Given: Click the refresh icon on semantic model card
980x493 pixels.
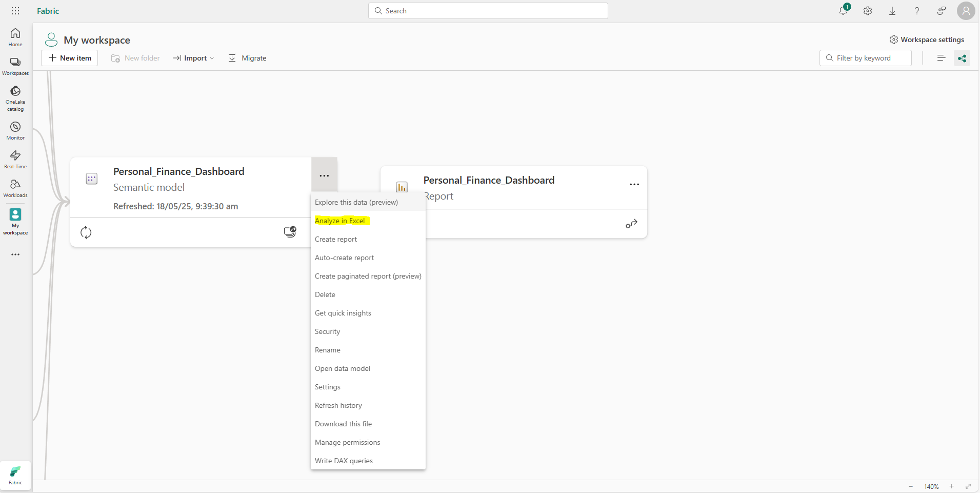Looking at the screenshot, I should (86, 232).
